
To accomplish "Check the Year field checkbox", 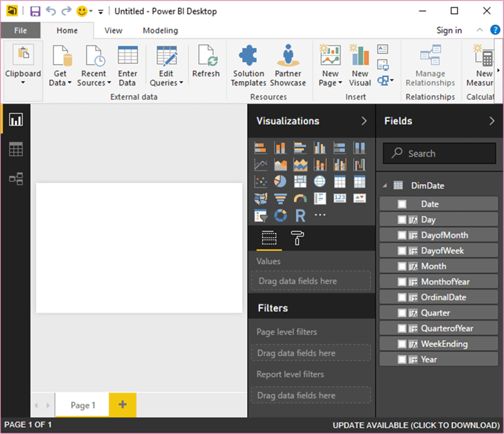I will (x=402, y=359).
